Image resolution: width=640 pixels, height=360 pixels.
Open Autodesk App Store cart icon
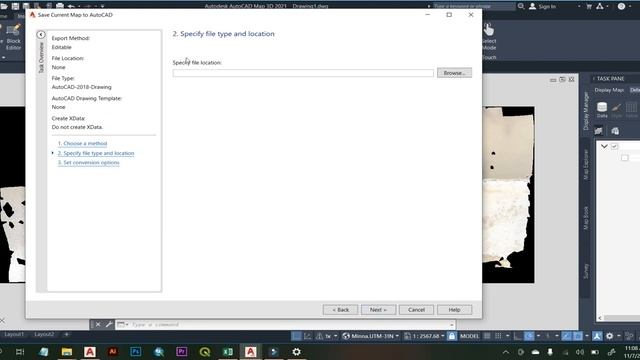tap(589, 7)
